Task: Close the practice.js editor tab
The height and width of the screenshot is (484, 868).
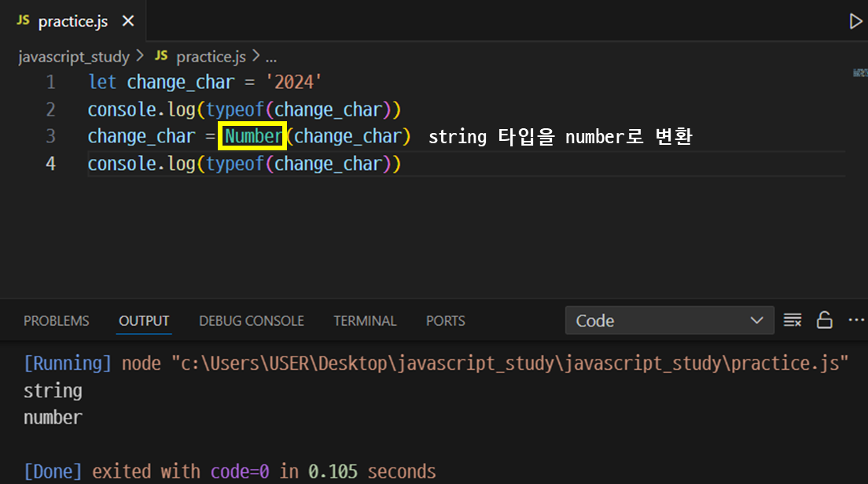Action: tap(128, 21)
